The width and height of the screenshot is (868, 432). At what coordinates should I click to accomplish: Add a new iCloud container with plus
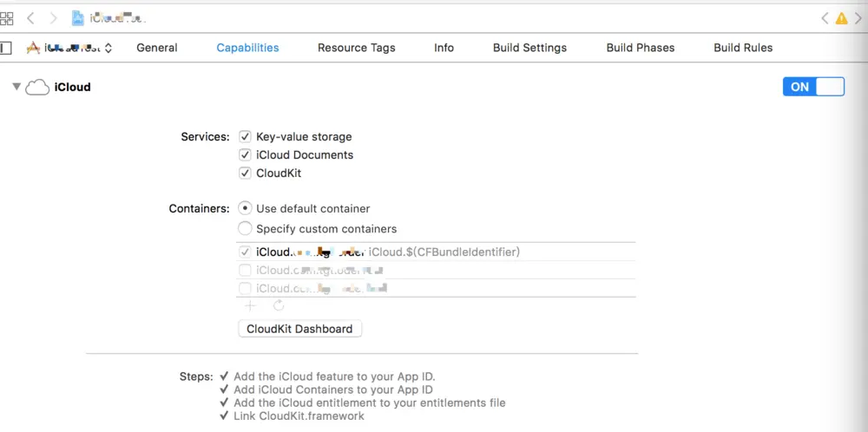[x=250, y=305]
